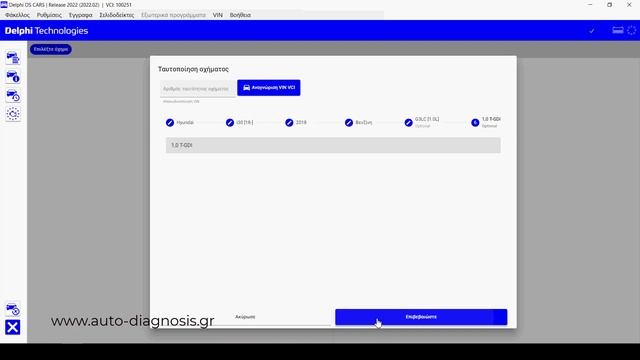This screenshot has height=360, width=640.
Task: Open the Εξωτερικά προγράμματα menu
Action: pos(173,15)
